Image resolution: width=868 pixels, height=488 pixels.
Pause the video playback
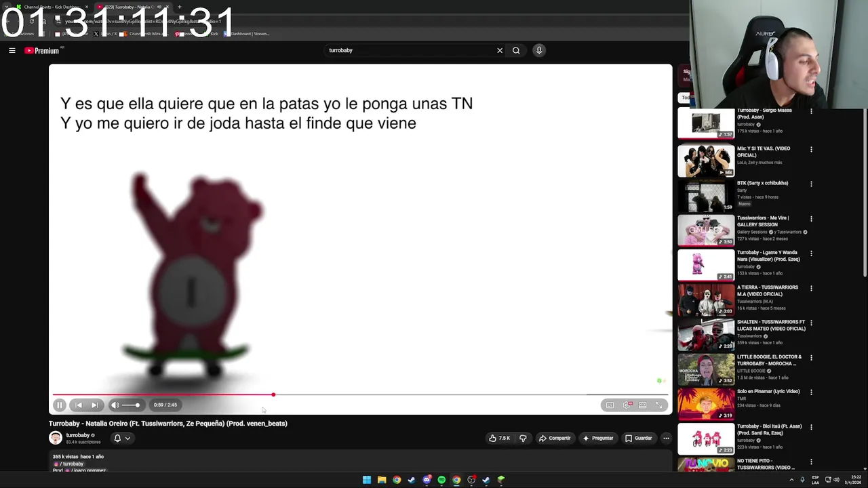coord(59,405)
